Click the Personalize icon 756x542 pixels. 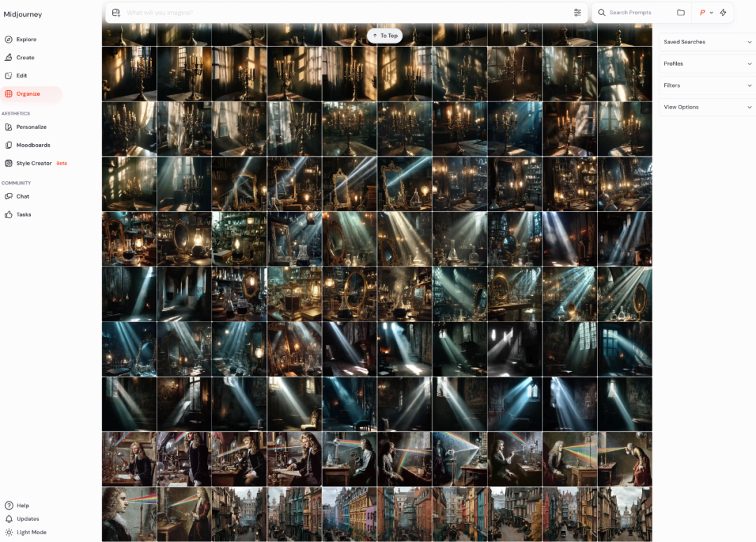tap(8, 127)
